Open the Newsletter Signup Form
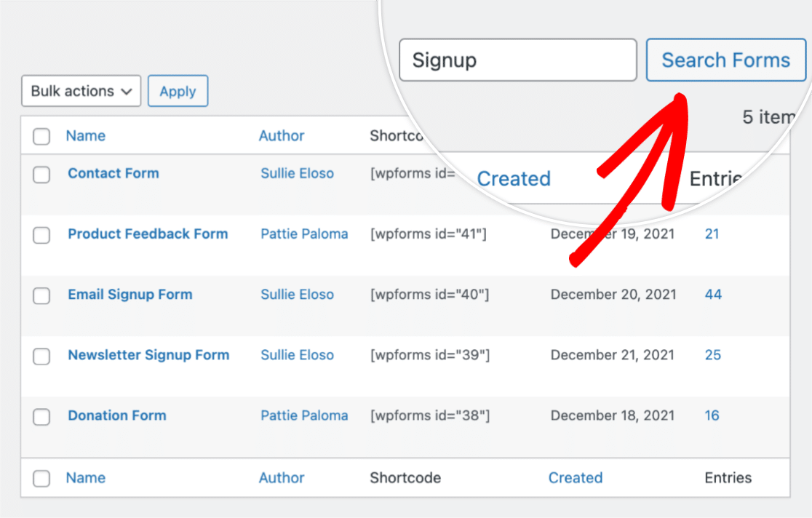 coord(148,355)
